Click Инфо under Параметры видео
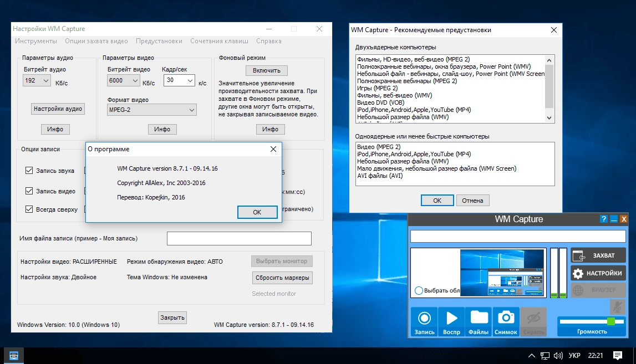The height and width of the screenshot is (364, 636). 162,129
